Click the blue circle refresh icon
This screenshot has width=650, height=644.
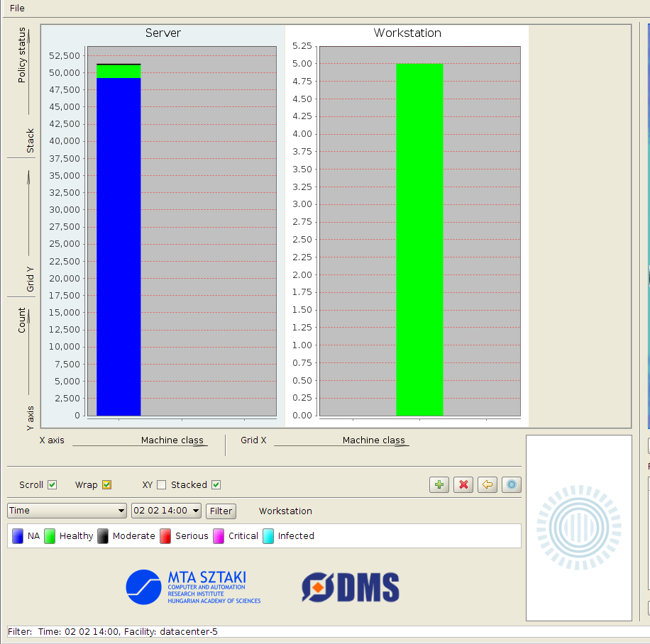click(512, 484)
